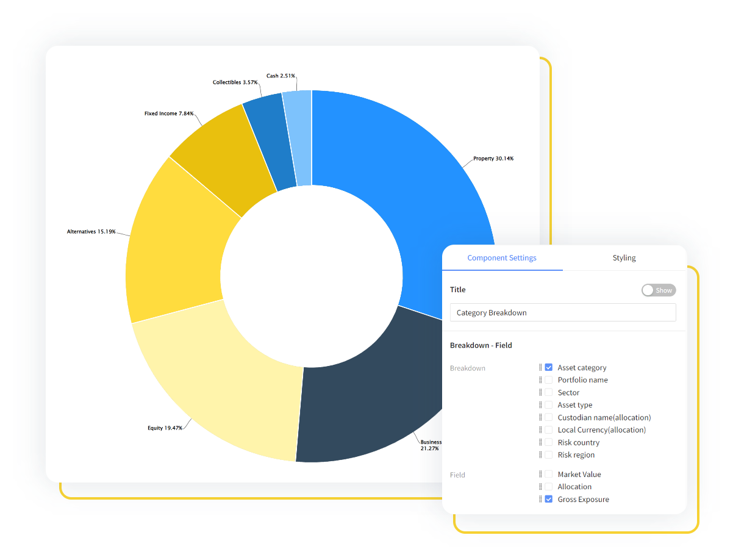Click the drag handle beside Sector
Image resolution: width=733 pixels, height=560 pixels.
[542, 392]
